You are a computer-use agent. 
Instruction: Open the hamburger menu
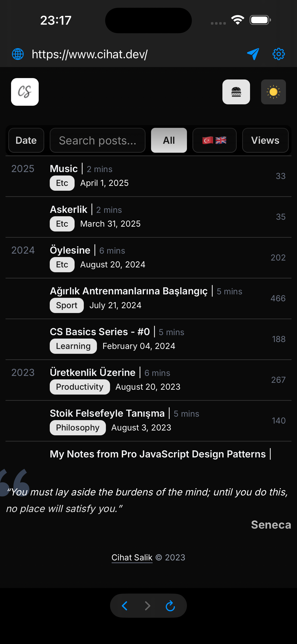(x=236, y=92)
